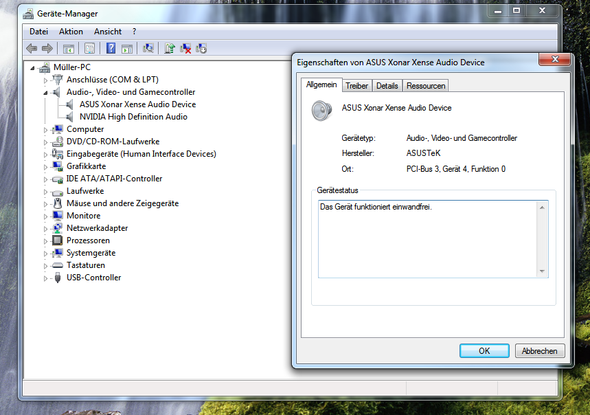590x415 pixels.
Task: Confirm the properties dialog with OK
Action: [x=484, y=351]
